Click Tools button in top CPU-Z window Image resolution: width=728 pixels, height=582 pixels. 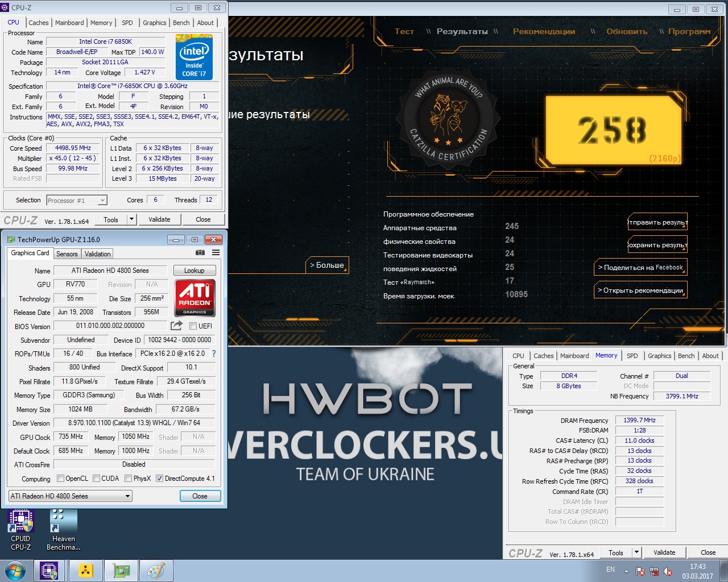click(111, 219)
